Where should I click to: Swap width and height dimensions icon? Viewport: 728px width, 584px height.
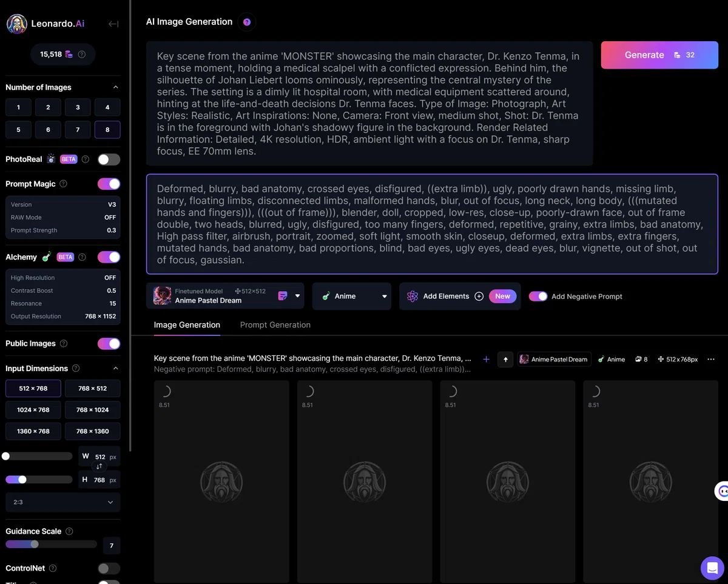click(x=99, y=466)
